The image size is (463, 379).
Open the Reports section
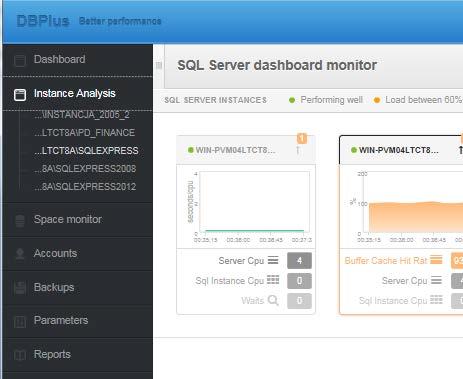[52, 354]
